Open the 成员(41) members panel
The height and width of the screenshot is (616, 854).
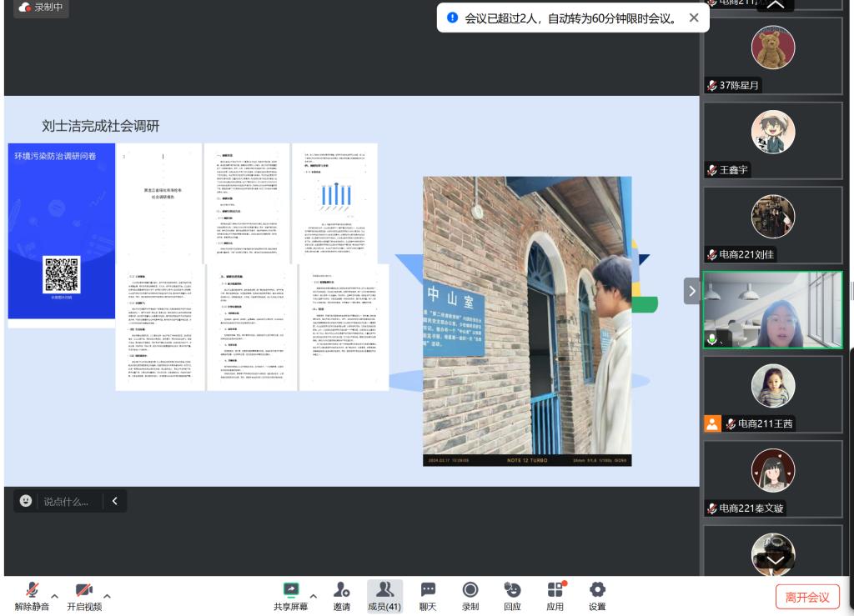click(x=384, y=591)
